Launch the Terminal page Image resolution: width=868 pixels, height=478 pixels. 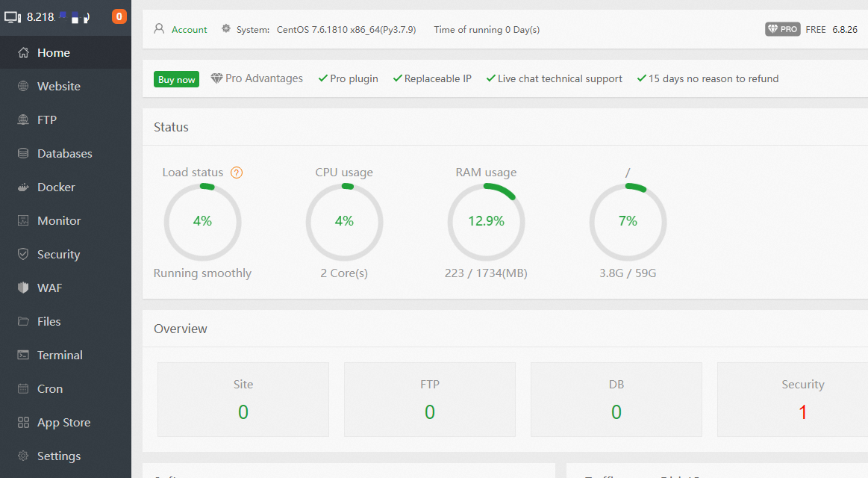pos(66,355)
